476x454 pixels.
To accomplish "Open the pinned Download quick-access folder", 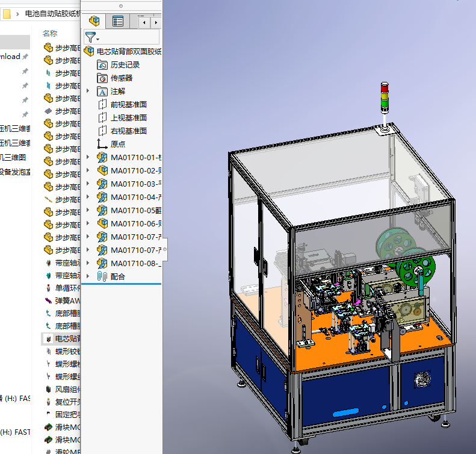I will pyautogui.click(x=10, y=57).
